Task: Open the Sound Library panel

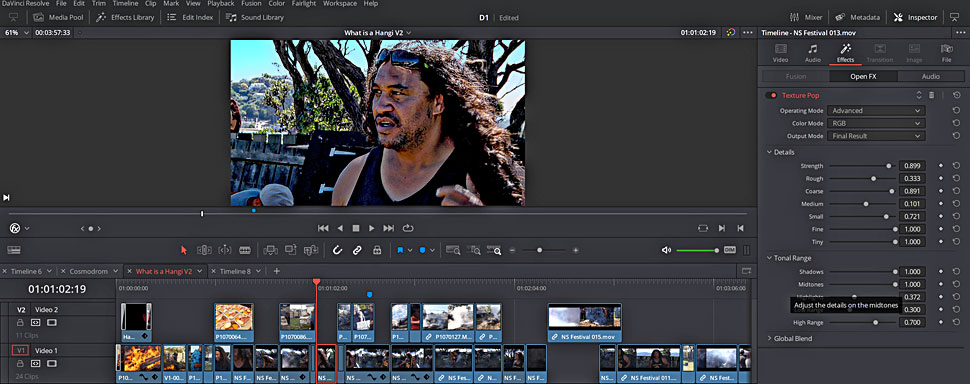Action: coord(254,17)
